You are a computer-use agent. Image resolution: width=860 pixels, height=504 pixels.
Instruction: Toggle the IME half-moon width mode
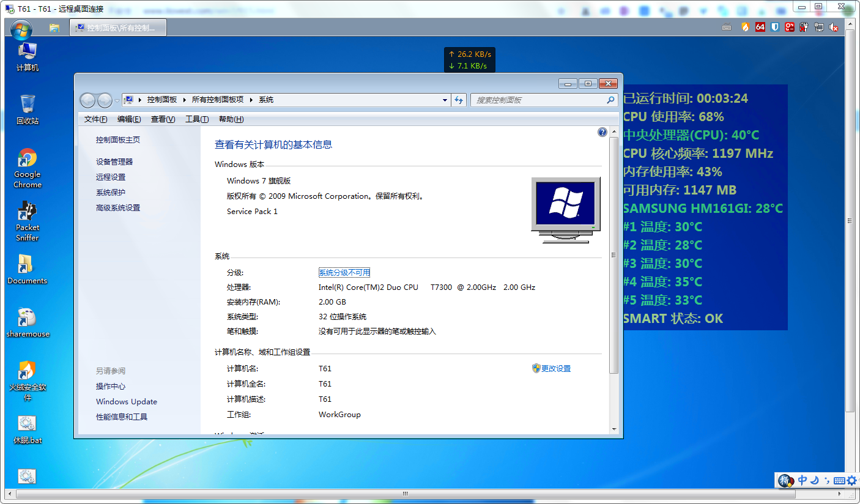(x=815, y=481)
